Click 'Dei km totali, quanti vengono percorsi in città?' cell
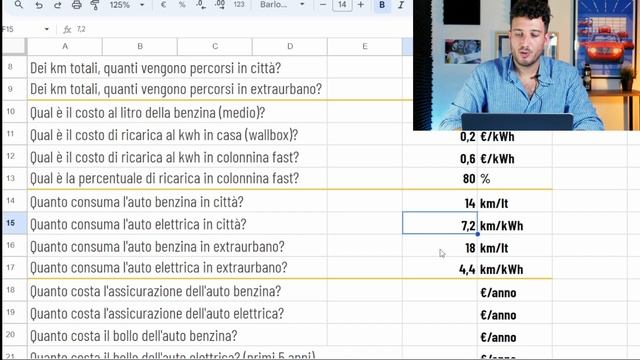The height and width of the screenshot is (360, 640). (x=156, y=68)
